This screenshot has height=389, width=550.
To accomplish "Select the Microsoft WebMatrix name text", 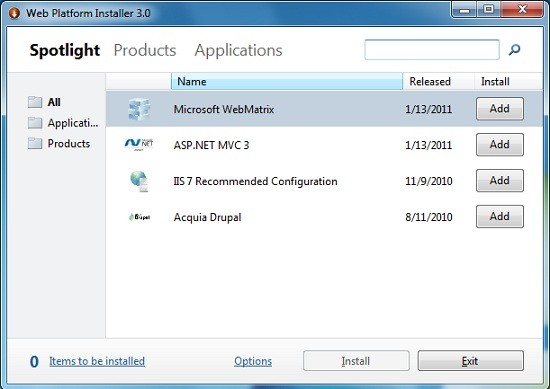I will pos(224,109).
